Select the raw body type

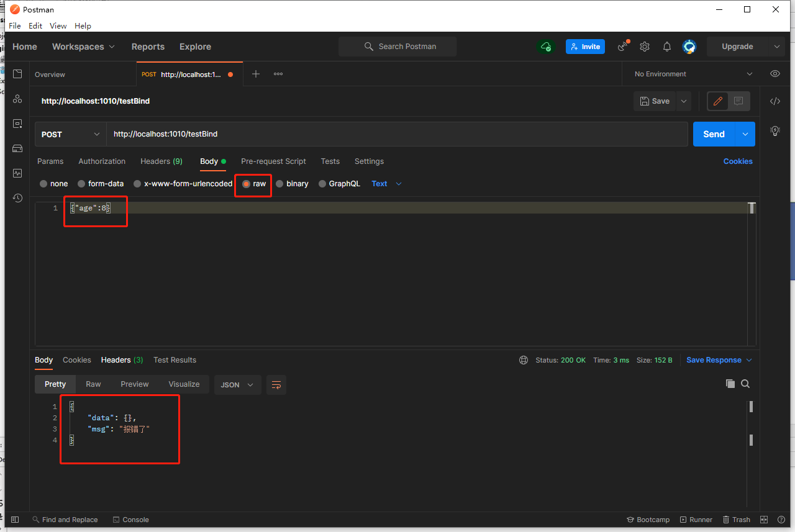pos(254,184)
